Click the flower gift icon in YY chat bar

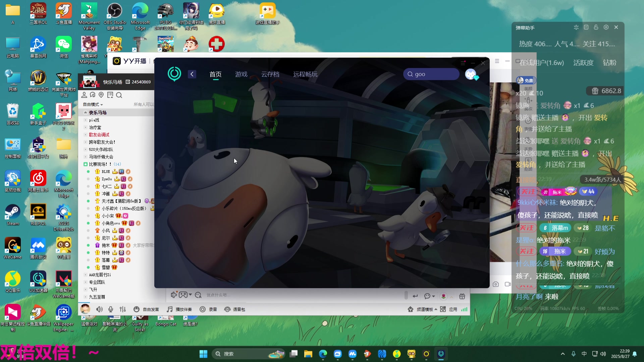(444, 296)
